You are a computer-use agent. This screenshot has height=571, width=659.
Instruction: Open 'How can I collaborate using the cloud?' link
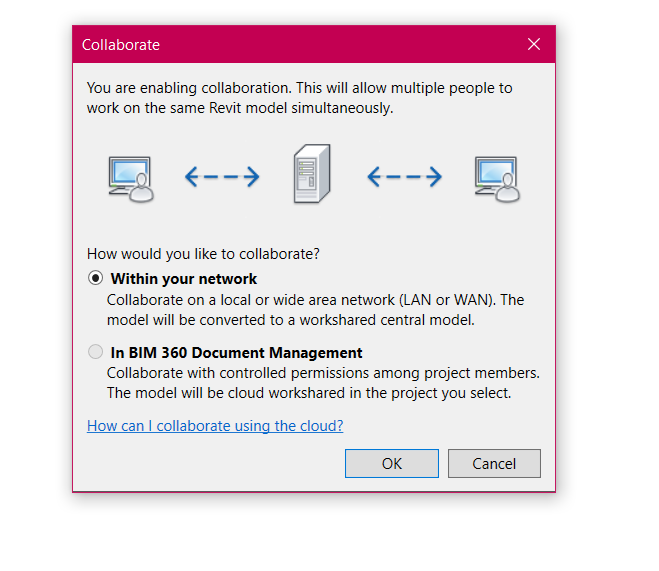[215, 426]
